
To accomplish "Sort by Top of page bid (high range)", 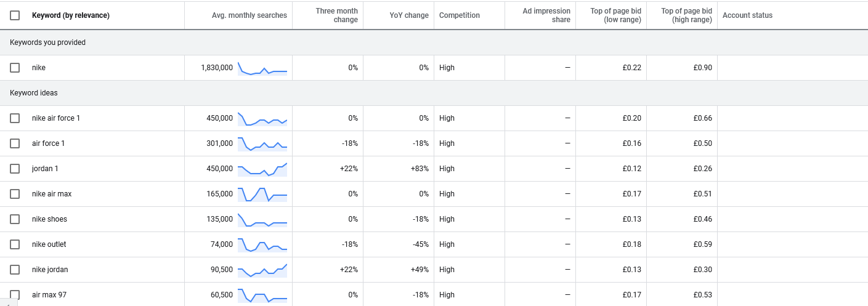I will (x=686, y=15).
